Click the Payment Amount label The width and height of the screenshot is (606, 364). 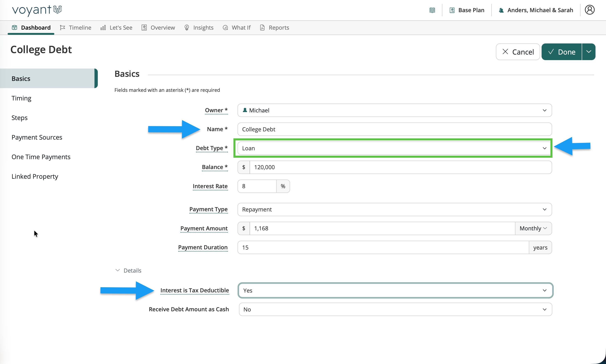click(204, 228)
